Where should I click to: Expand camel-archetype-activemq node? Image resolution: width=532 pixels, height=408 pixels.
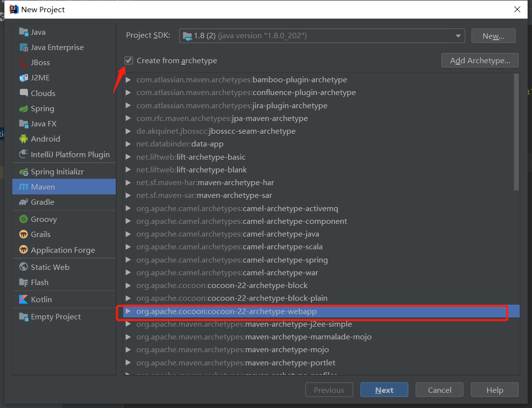click(128, 208)
